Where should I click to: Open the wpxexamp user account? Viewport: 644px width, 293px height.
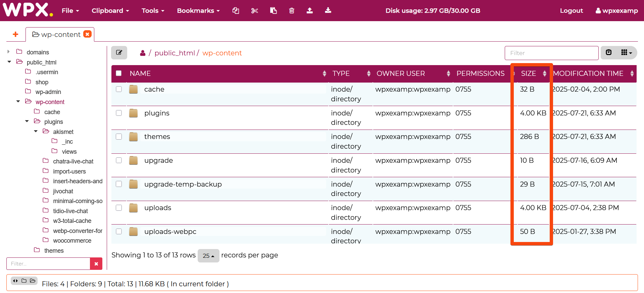(x=616, y=11)
